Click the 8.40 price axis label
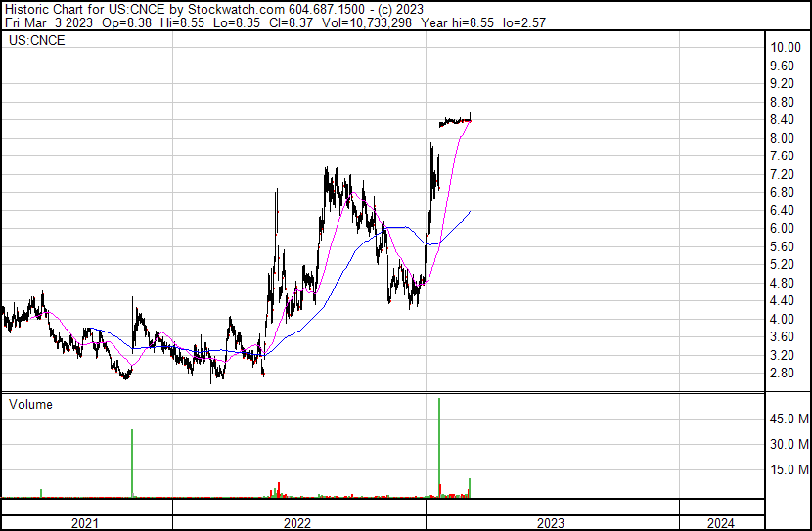 coord(782,119)
